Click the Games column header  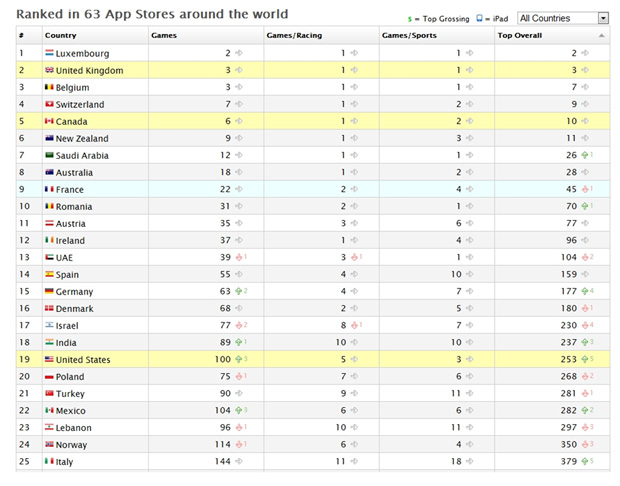point(164,35)
